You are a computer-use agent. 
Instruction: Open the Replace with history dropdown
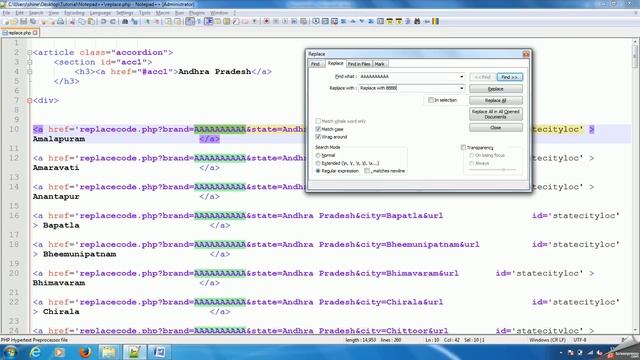[462, 88]
